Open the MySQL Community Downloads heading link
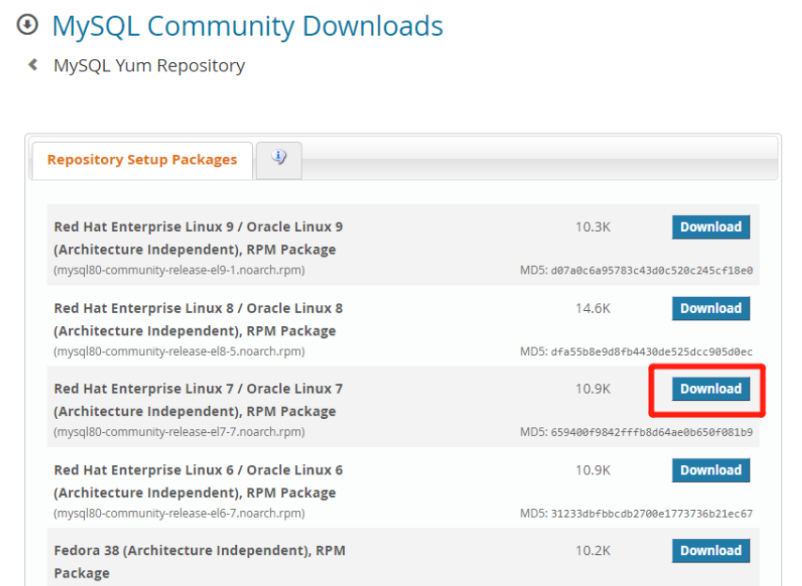Image resolution: width=802 pixels, height=586 pixels. 248,26
